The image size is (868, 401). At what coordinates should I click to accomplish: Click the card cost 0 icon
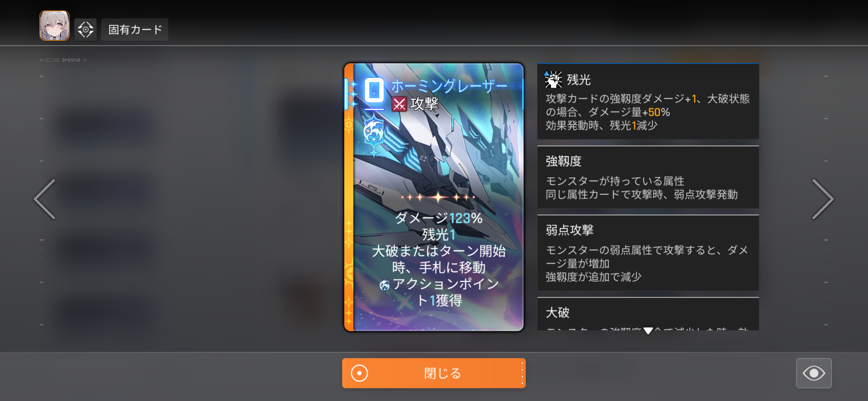tap(374, 90)
